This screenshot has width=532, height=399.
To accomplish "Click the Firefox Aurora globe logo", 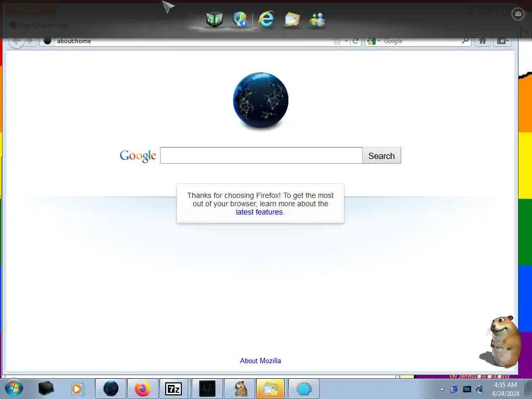I will [261, 100].
